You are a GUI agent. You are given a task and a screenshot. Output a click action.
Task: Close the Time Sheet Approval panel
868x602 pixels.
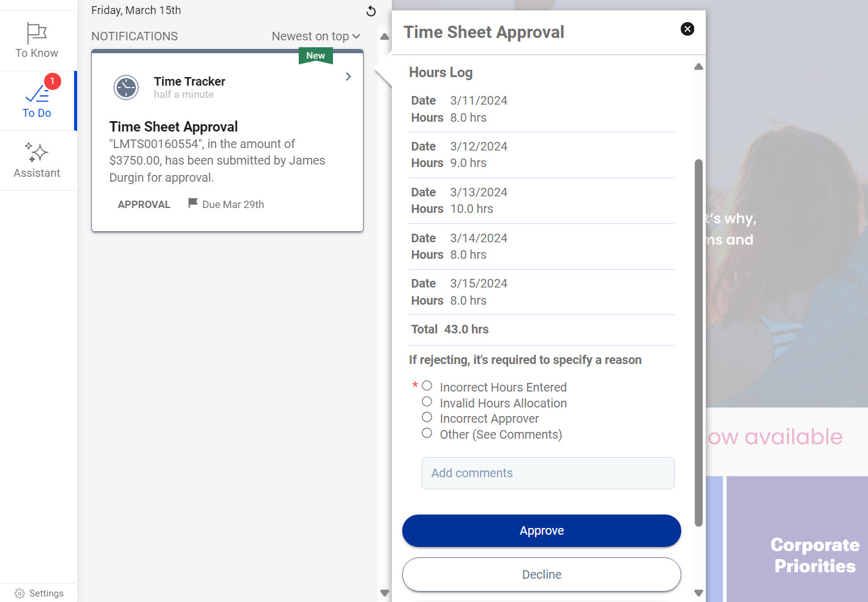[687, 29]
